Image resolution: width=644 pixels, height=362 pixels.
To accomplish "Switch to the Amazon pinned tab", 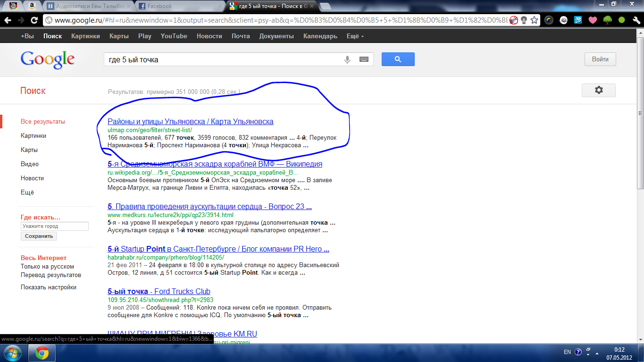I will (x=32, y=6).
